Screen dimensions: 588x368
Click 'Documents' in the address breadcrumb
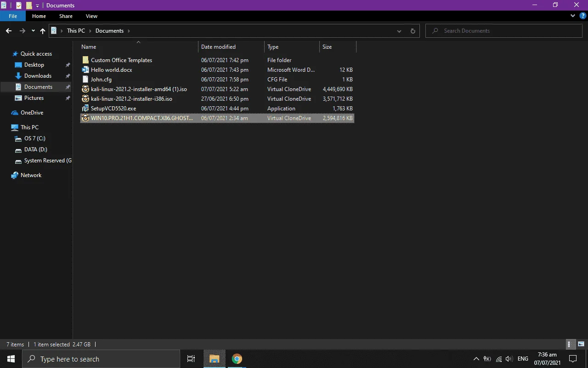[109, 31]
